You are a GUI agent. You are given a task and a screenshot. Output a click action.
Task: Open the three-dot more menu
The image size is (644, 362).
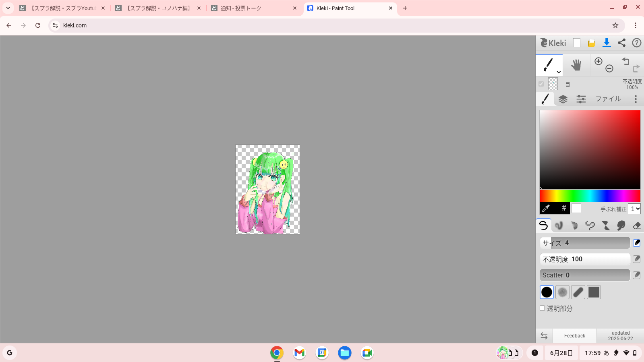636,99
